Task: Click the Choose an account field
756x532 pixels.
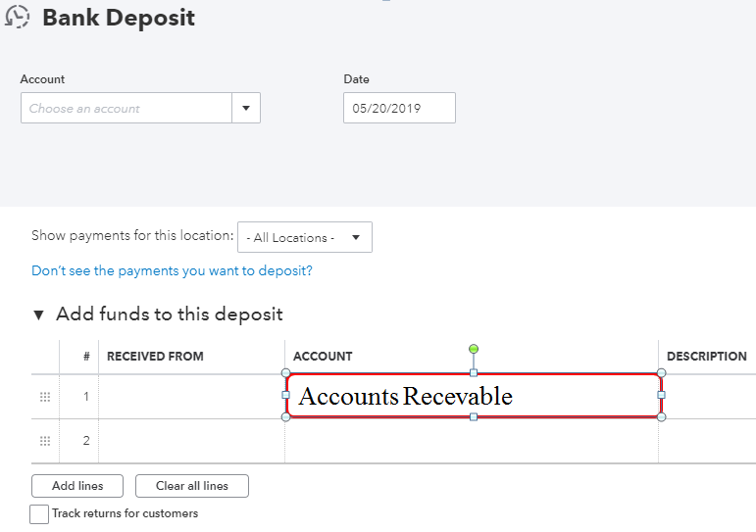Action: (126, 108)
